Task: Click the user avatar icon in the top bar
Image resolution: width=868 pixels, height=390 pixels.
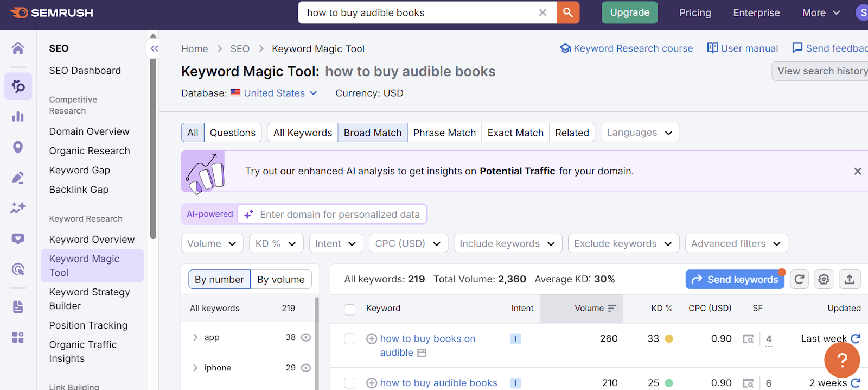Action: (x=862, y=12)
